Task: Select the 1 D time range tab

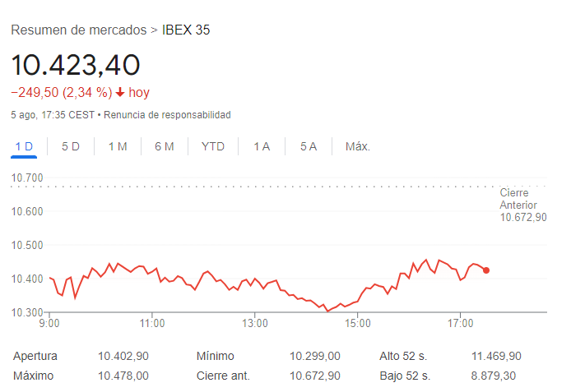Action: (x=24, y=146)
